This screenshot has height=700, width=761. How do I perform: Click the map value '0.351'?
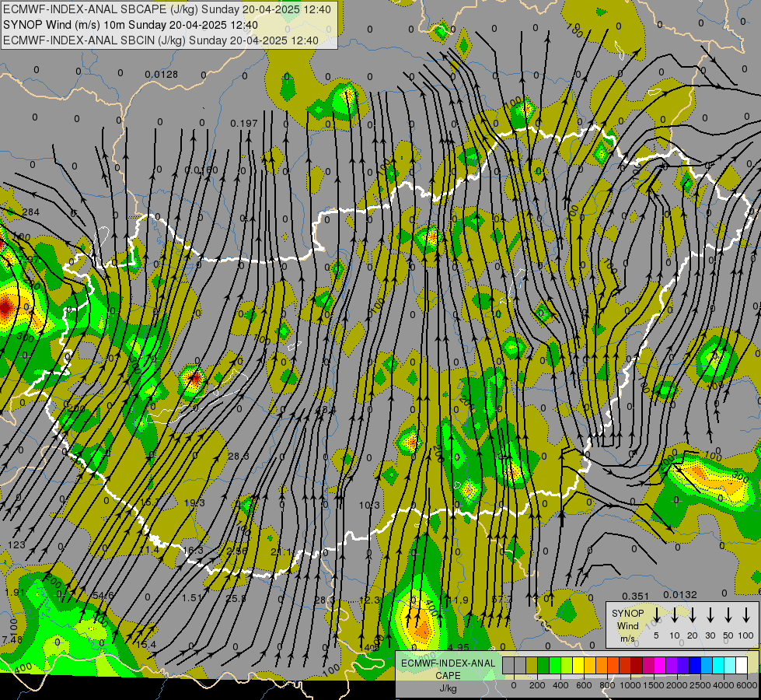[635, 596]
